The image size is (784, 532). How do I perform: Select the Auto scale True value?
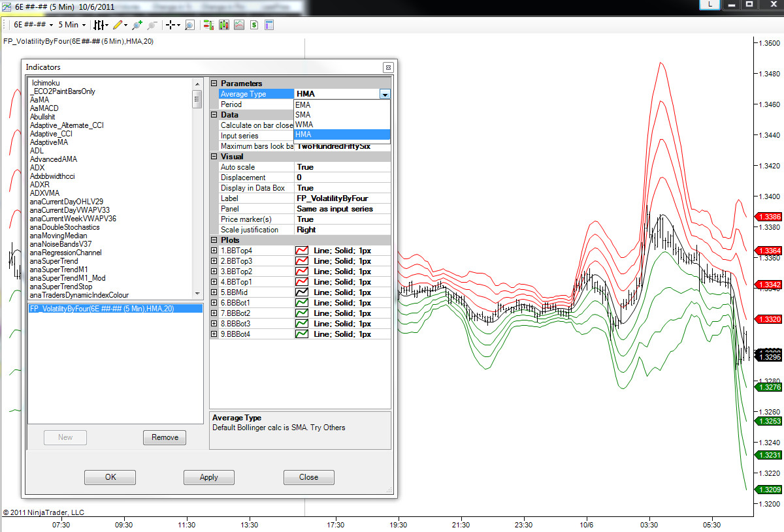(342, 167)
